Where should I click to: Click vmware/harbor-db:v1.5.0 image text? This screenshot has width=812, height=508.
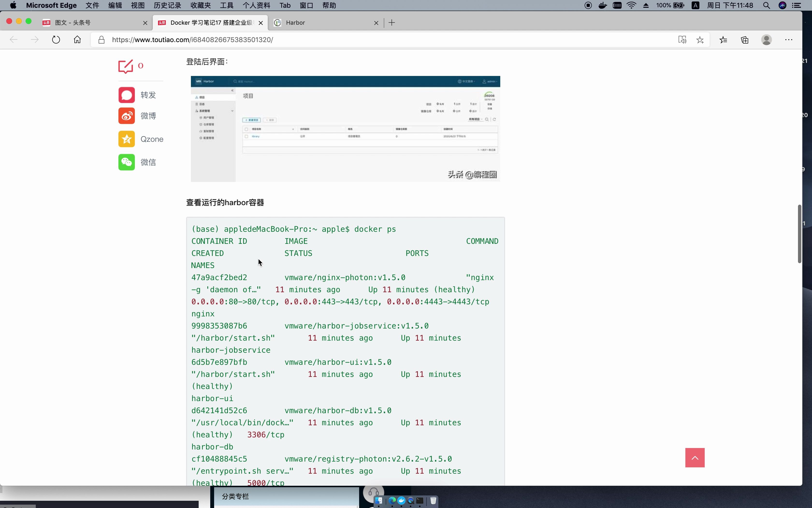coord(338,411)
